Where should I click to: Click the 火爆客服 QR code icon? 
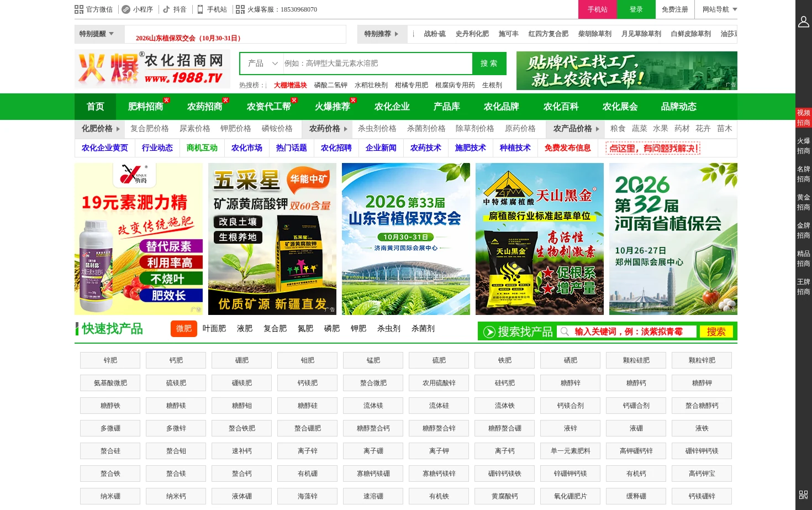pyautogui.click(x=240, y=9)
